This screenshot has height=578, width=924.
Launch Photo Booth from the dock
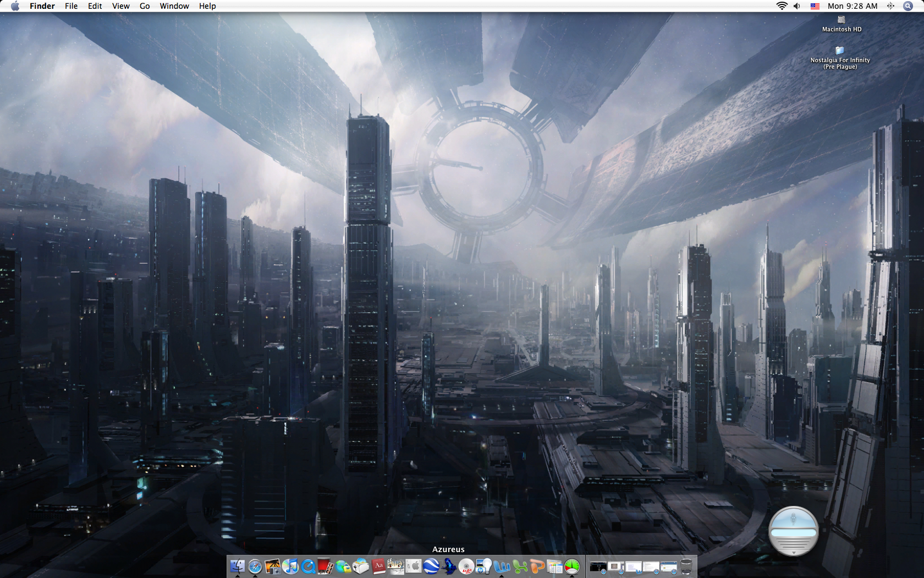tap(325, 566)
